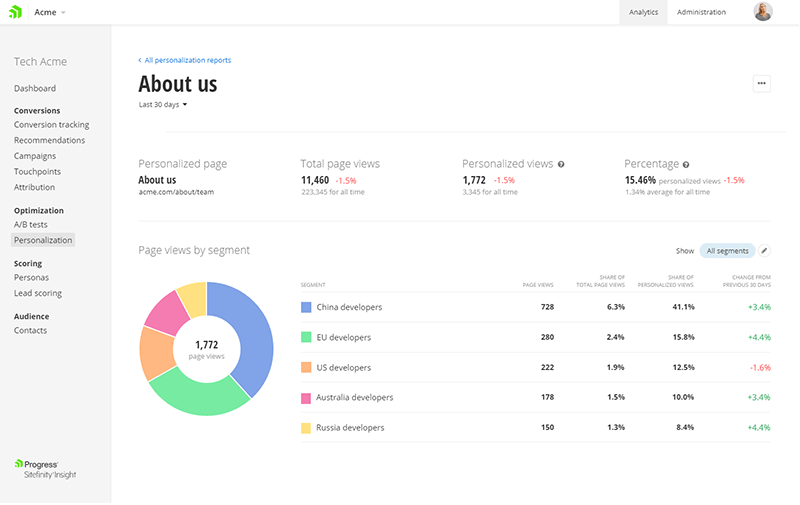The width and height of the screenshot is (800, 505).
Task: Click the Personalized views help icon
Action: click(x=561, y=164)
